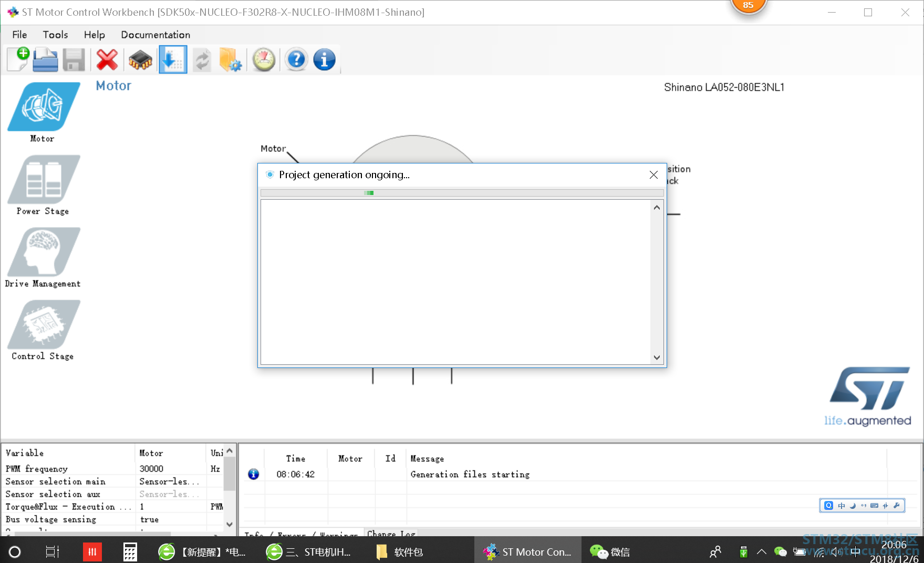Click the dialog log scroll down arrow
The height and width of the screenshot is (563, 924).
[x=657, y=357]
